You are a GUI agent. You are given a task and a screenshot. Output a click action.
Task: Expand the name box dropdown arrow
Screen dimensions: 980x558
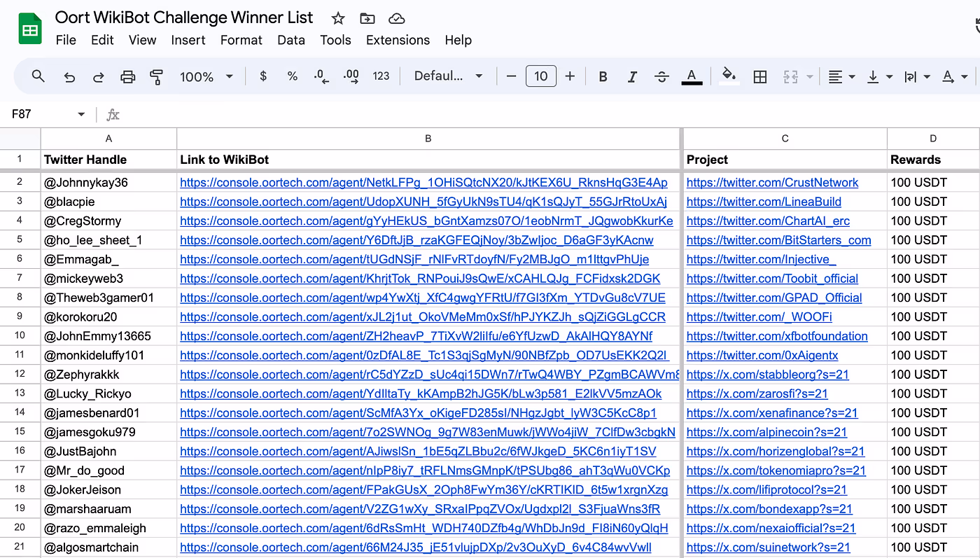coord(81,114)
